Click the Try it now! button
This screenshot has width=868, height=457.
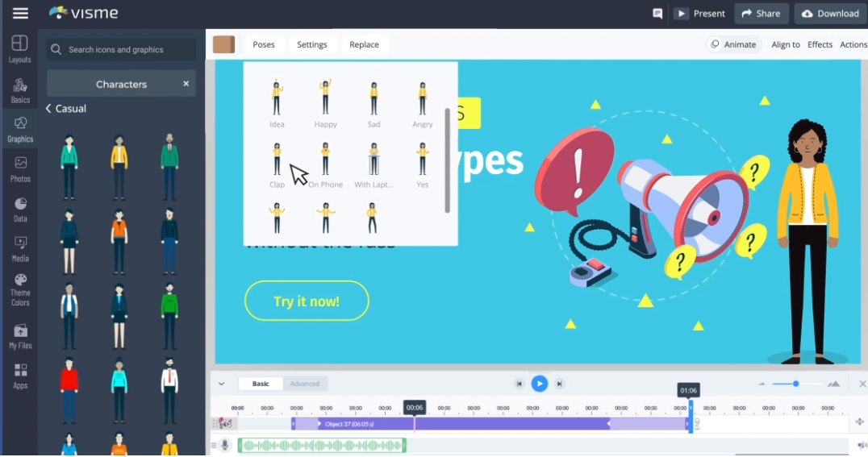[307, 301]
